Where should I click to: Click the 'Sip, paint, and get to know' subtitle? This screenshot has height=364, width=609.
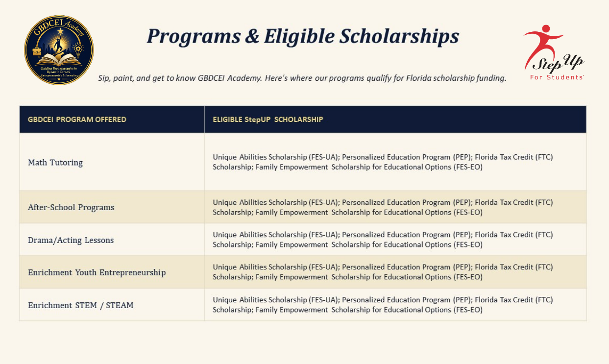point(302,78)
